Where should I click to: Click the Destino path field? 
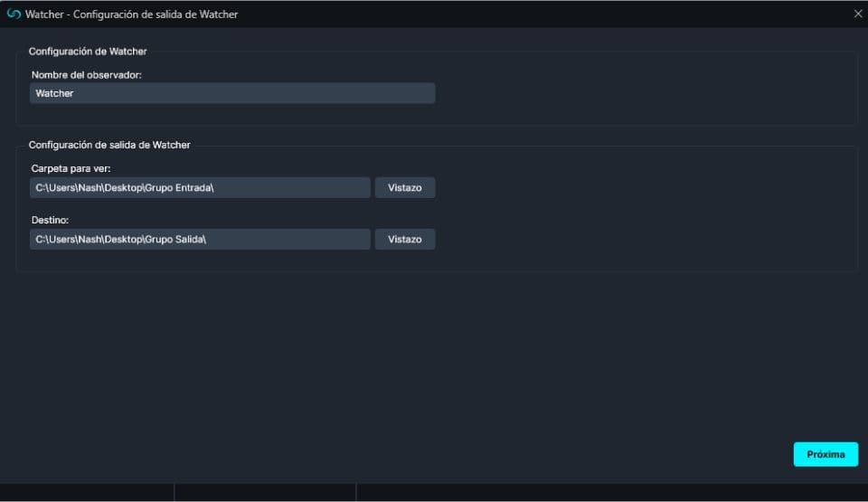pyautogui.click(x=200, y=240)
